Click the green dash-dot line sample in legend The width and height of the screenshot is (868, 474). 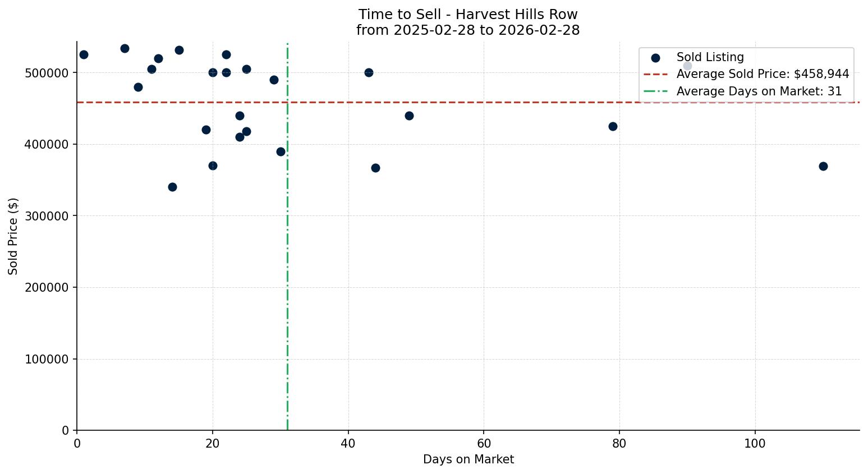tap(655, 91)
